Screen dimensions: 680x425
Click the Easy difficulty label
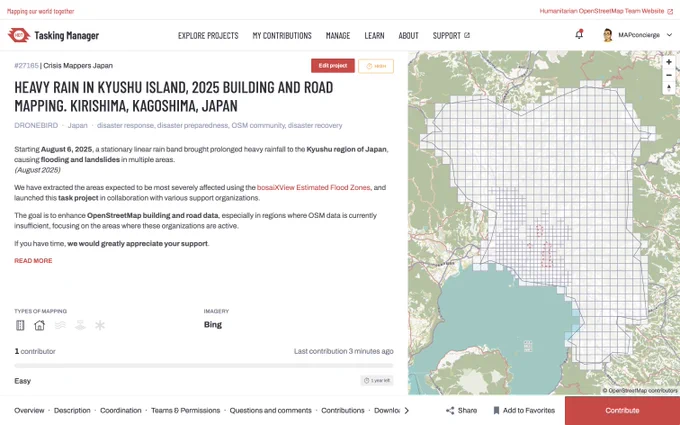[x=23, y=381]
